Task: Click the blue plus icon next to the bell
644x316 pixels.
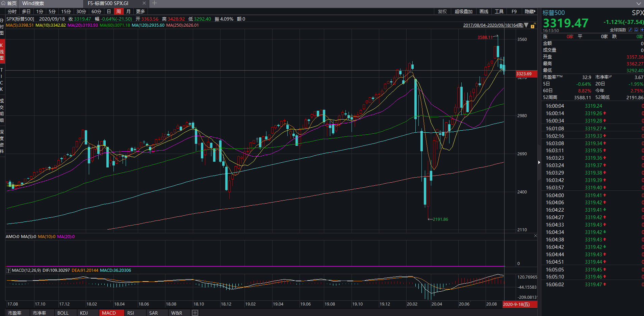Action: pyautogui.click(x=642, y=30)
